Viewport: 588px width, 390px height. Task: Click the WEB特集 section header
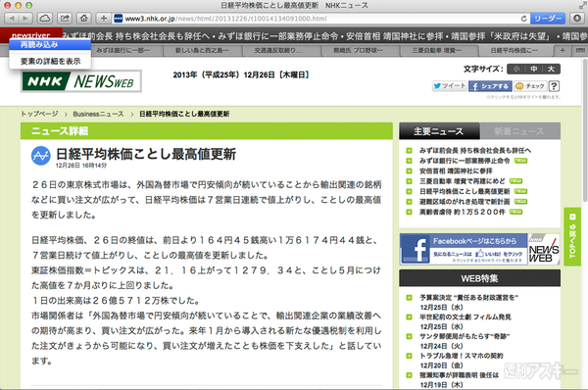coord(480,278)
